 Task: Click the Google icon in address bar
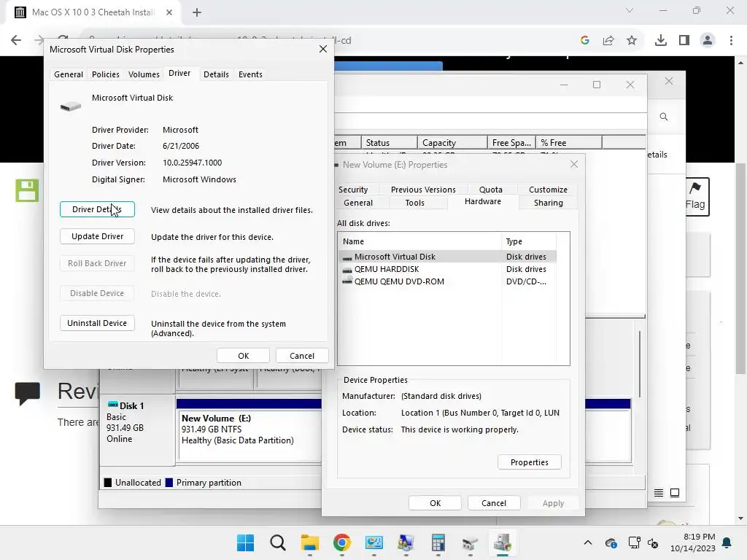click(585, 41)
